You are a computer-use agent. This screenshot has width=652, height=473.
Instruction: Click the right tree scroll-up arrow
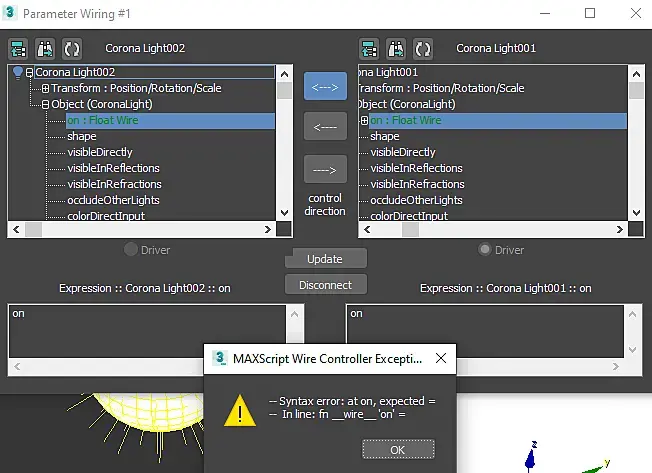pos(636,74)
